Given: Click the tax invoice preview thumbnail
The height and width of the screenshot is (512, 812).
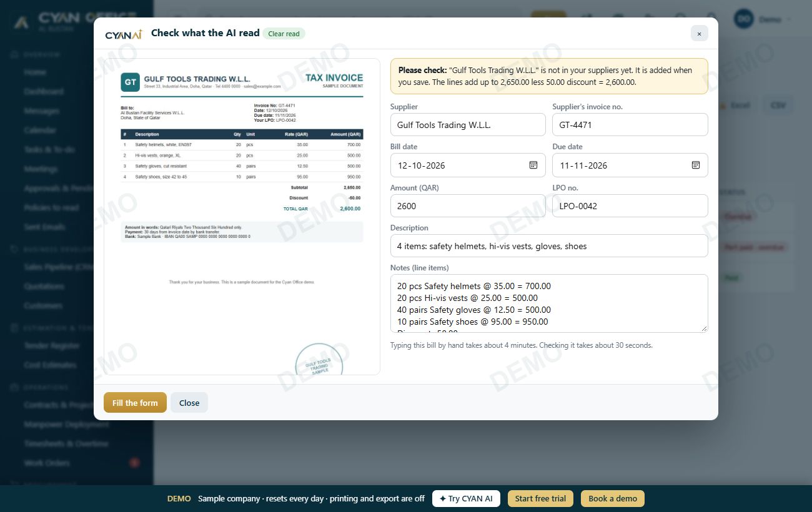Looking at the screenshot, I should [242, 217].
